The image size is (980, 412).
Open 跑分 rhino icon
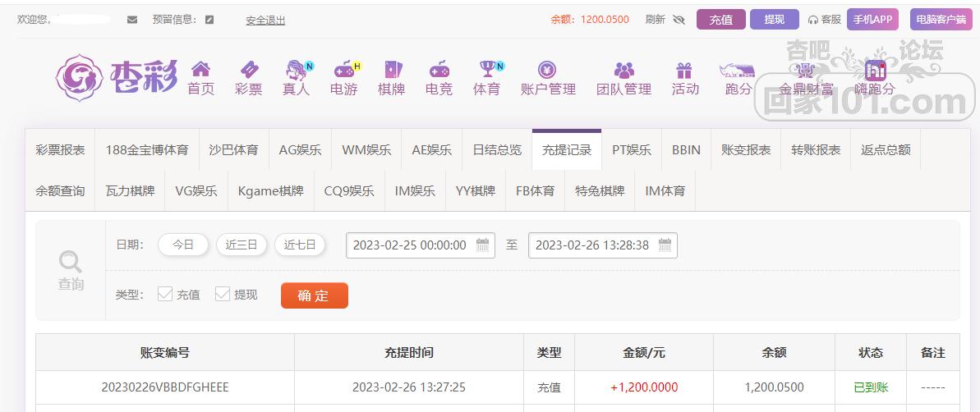pyautogui.click(x=738, y=69)
